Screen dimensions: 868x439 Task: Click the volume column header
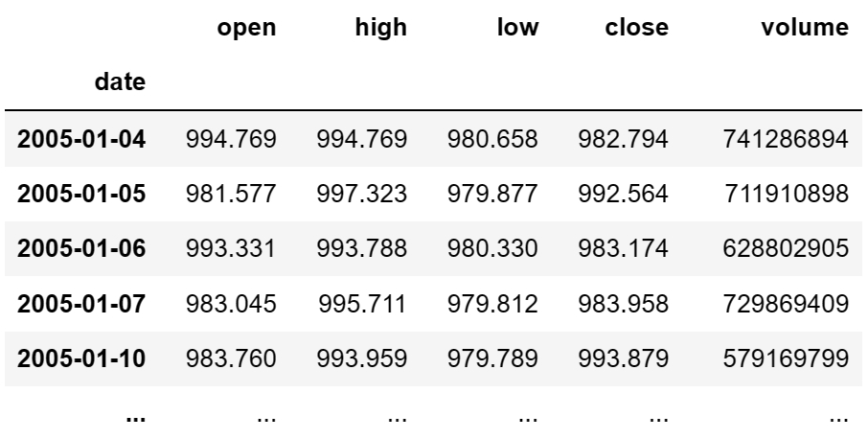[805, 27]
